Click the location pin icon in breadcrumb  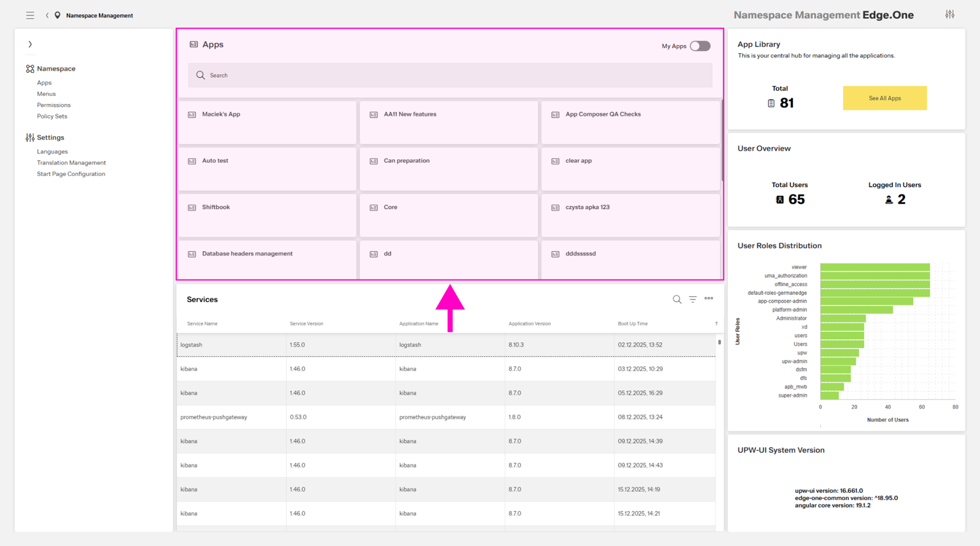(58, 16)
